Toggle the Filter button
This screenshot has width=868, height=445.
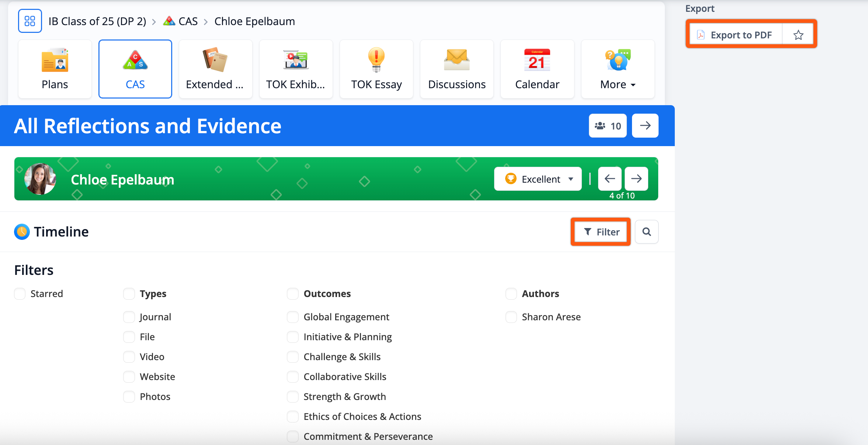click(601, 232)
